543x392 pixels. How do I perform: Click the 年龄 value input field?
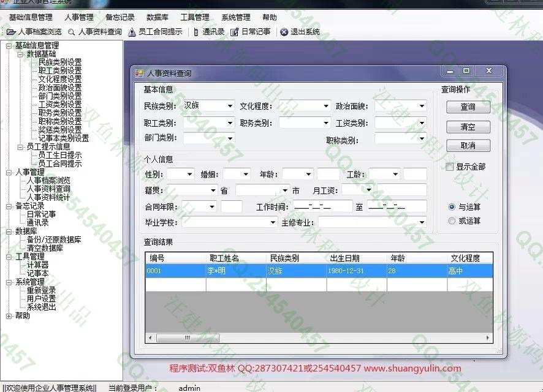coord(328,174)
